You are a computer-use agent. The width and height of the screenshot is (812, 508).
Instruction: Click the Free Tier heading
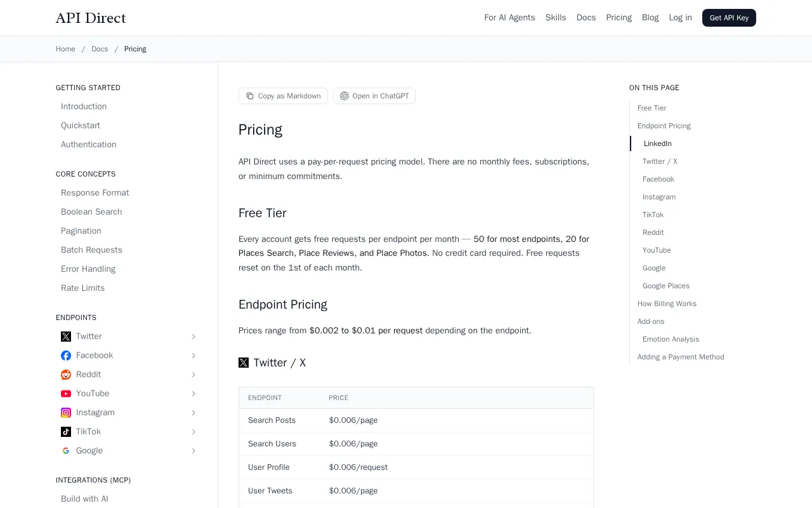tap(263, 213)
